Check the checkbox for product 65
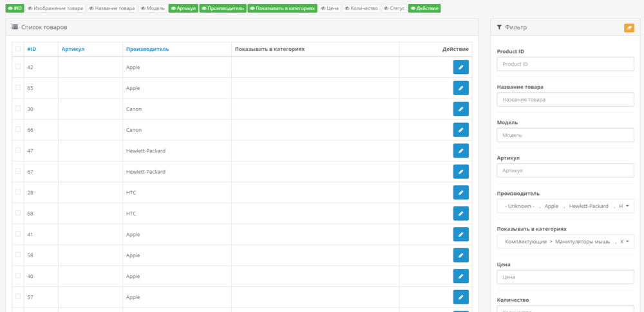 [x=18, y=87]
